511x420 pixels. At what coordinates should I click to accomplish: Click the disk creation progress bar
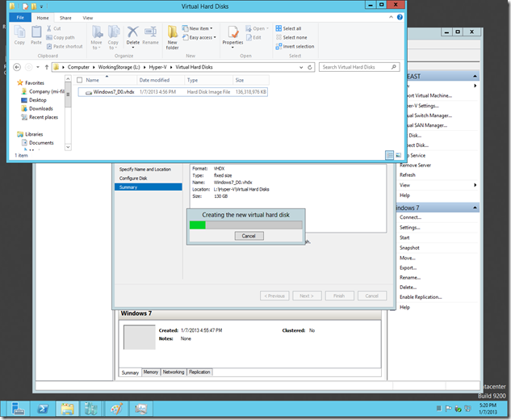pyautogui.click(x=245, y=225)
